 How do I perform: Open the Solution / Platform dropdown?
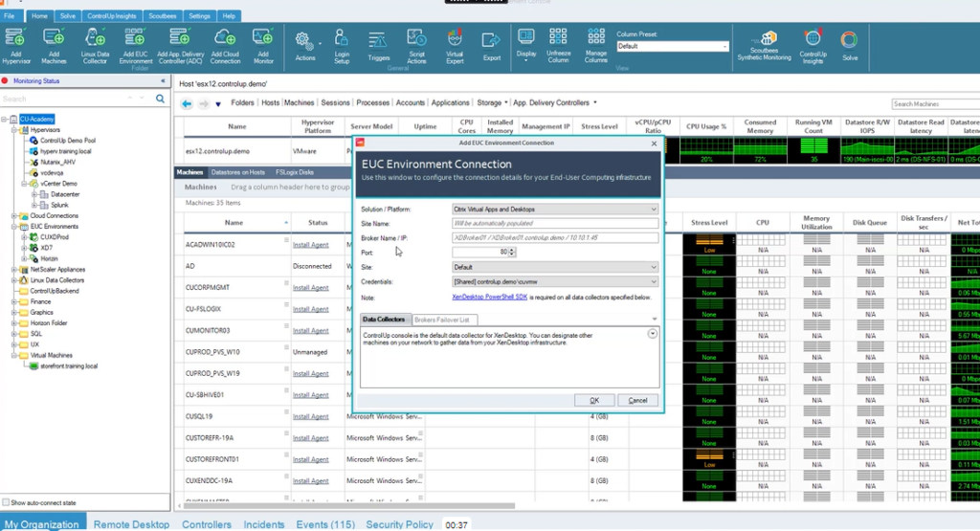coord(555,210)
